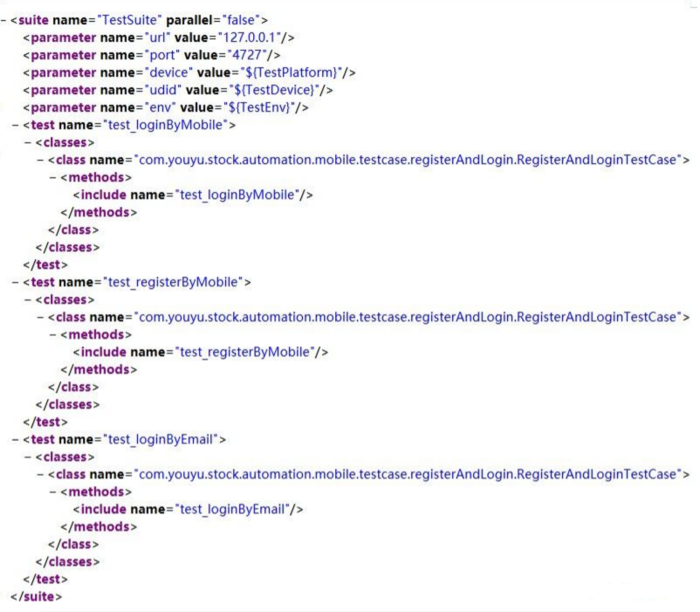
Task: Click the "TestSuite" suite name value
Action: tap(129, 20)
